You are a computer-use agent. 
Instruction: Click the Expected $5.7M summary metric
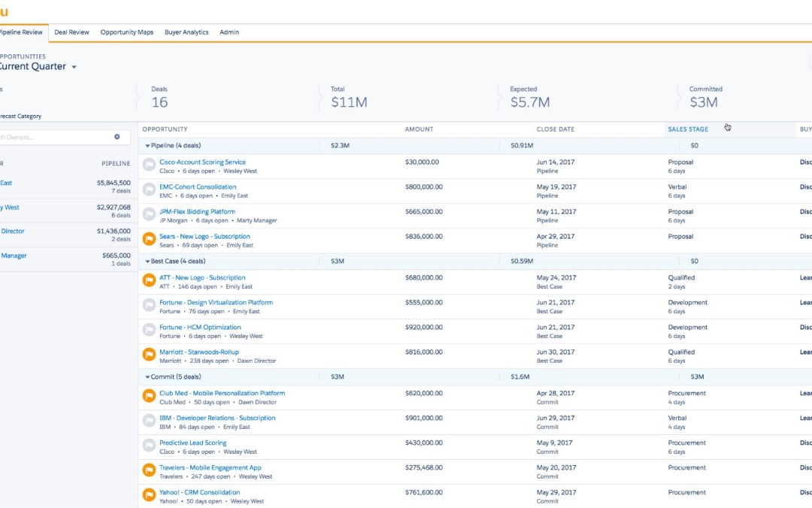point(530,97)
